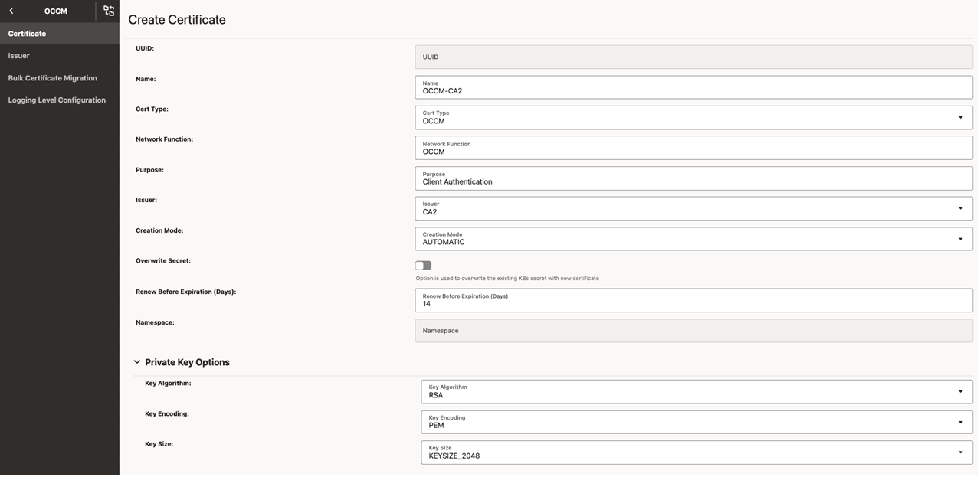The height and width of the screenshot is (477, 980).
Task: Click the Renew Before Expiration field
Action: coord(693,300)
